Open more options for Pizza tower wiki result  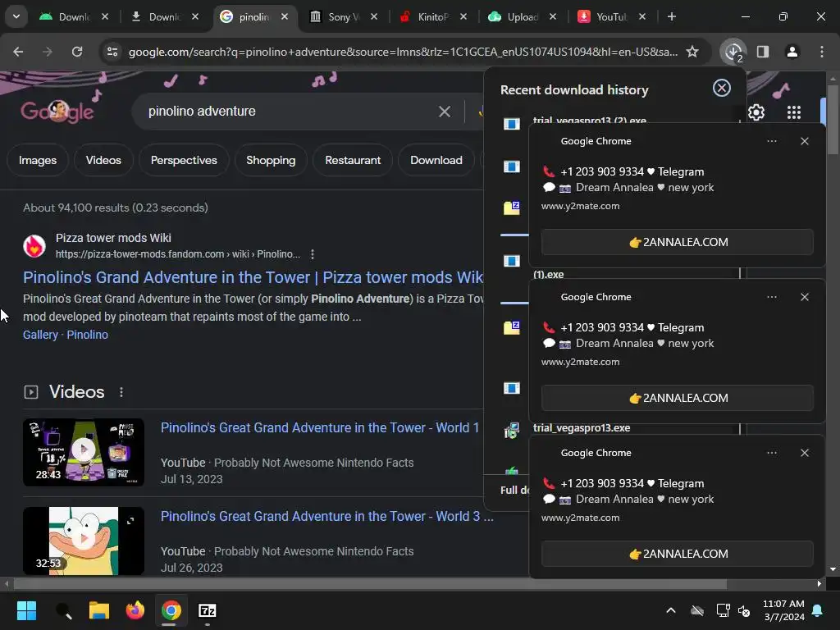coord(313,254)
